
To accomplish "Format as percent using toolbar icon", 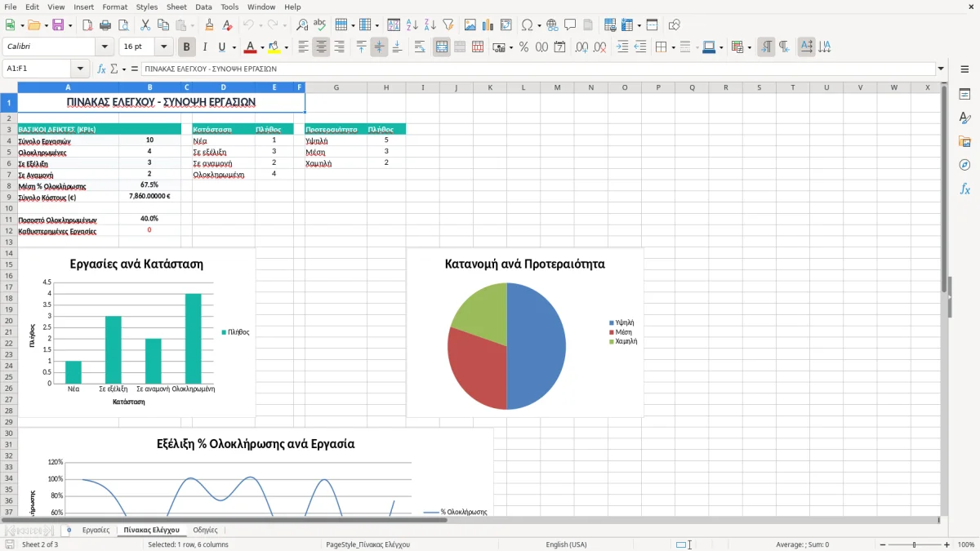I will [x=523, y=47].
